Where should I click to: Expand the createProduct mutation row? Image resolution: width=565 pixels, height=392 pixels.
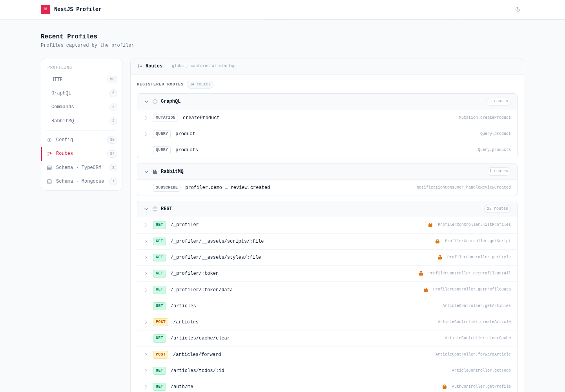coord(146,118)
